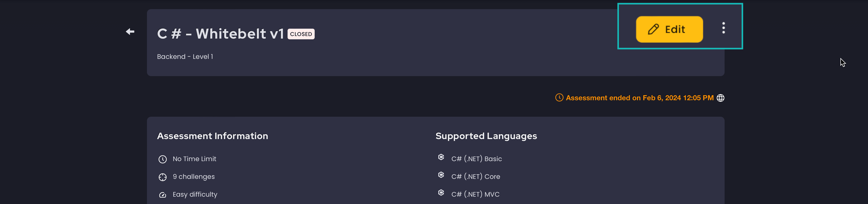Click the 9 challenges label

tap(193, 177)
